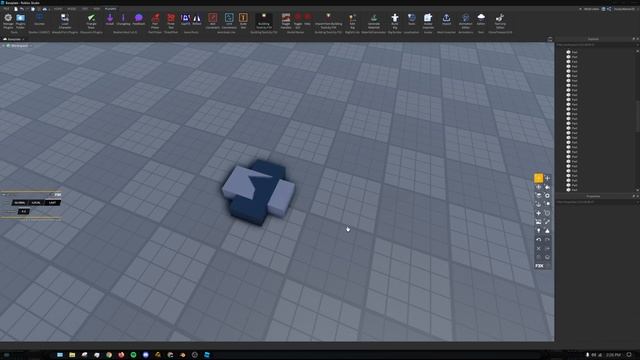Image resolution: width=640 pixels, height=360 pixels.
Task: Open the Plugins Folder
Action: pyautogui.click(x=20, y=20)
